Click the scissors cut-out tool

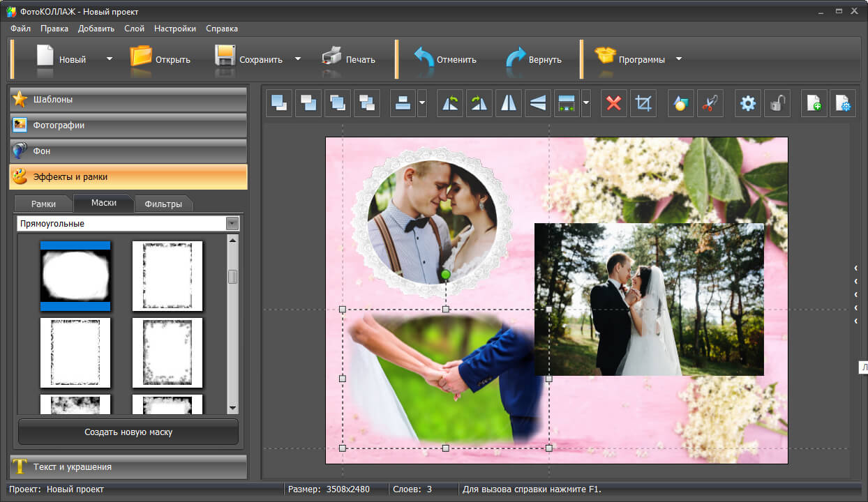coord(710,103)
